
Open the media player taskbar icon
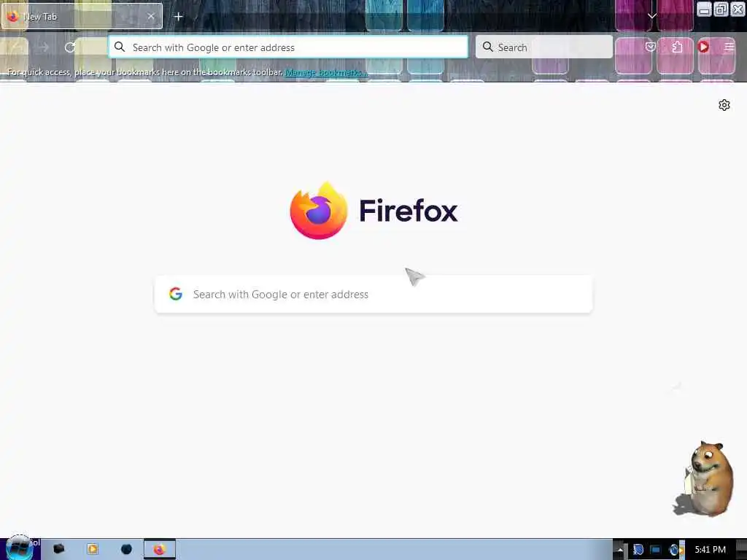coord(93,549)
